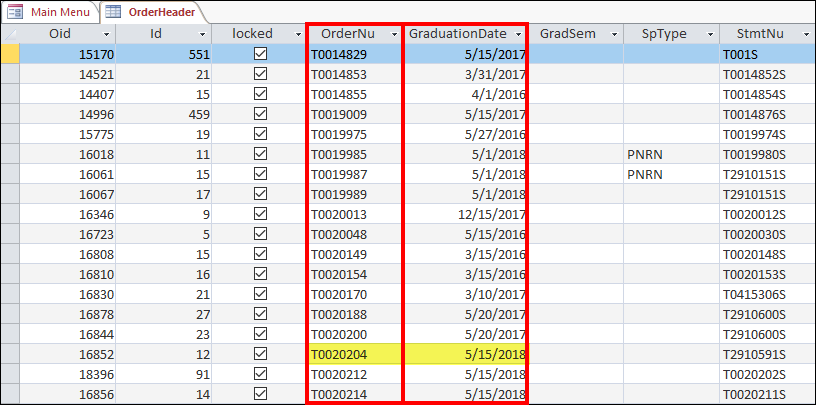The height and width of the screenshot is (405, 816).
Task: Click OrderNu cell T0014829
Action: pyautogui.click(x=355, y=54)
